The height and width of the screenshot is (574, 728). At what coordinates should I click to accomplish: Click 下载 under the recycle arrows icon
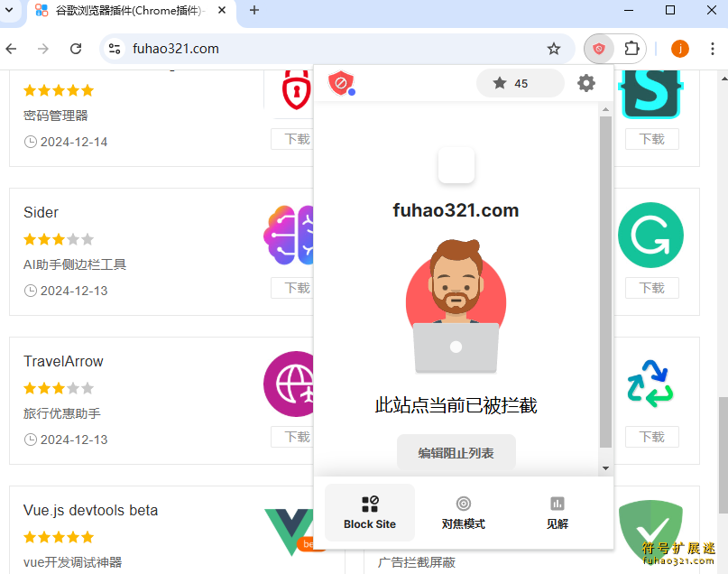coord(652,437)
